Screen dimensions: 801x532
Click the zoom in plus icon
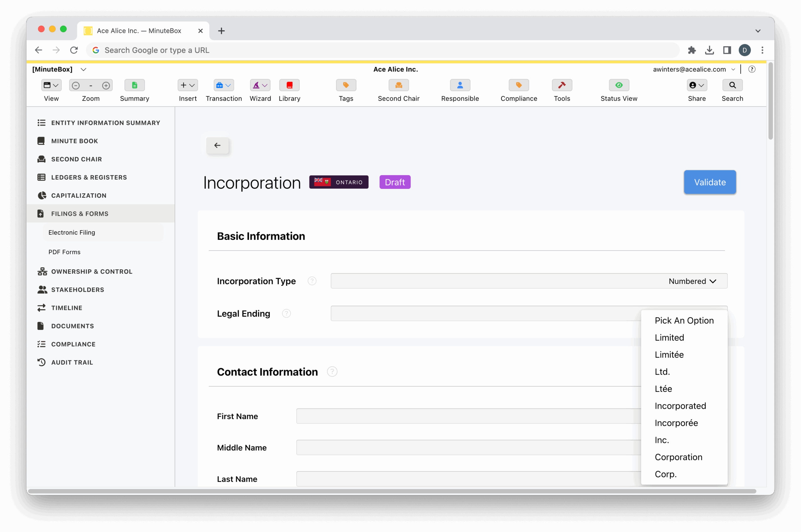coord(106,85)
